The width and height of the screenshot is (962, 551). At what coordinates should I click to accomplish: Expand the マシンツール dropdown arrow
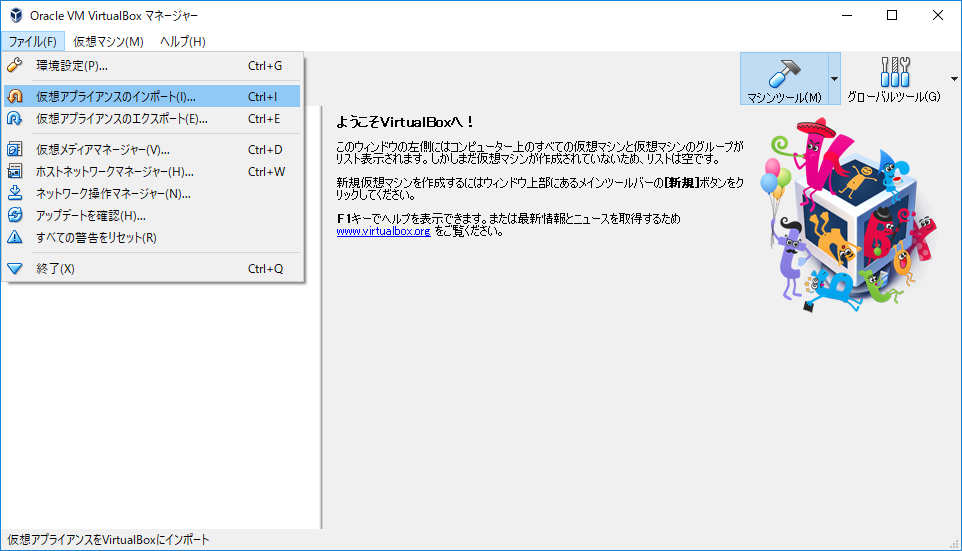(x=834, y=79)
